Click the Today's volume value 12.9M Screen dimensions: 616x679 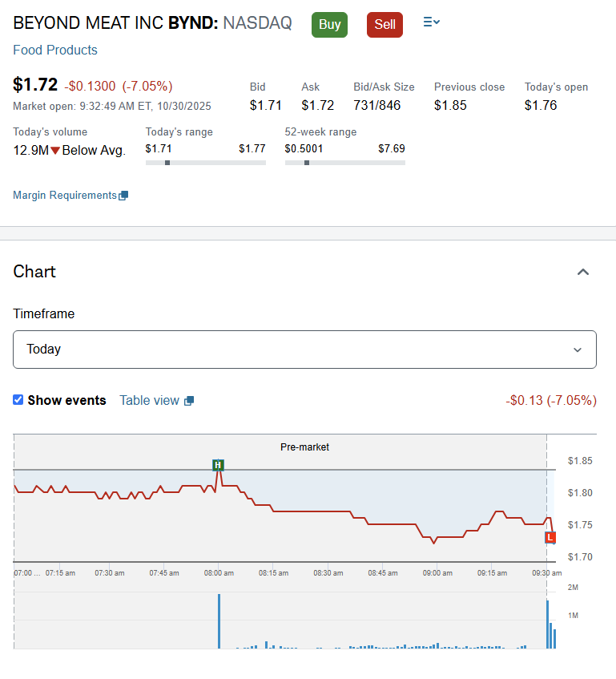tap(30, 150)
